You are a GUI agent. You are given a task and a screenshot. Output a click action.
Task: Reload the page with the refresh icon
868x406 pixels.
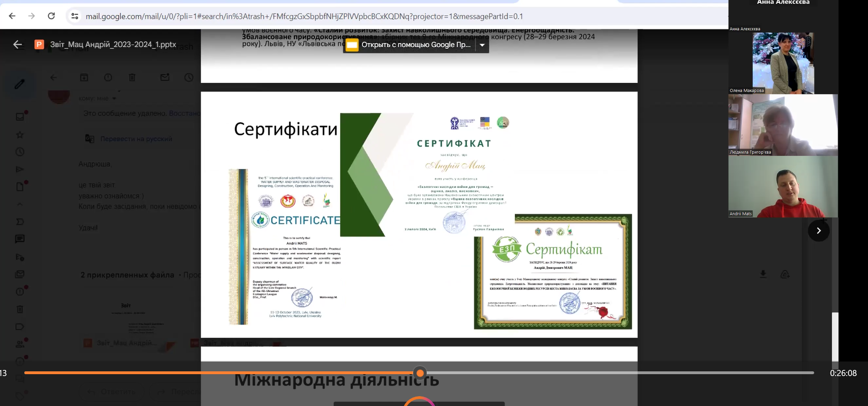click(51, 16)
